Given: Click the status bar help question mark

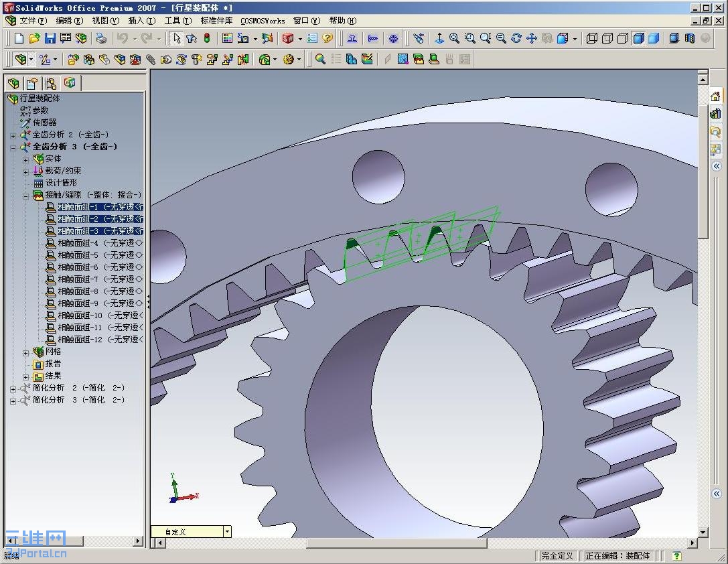Looking at the screenshot, I should tap(676, 556).
